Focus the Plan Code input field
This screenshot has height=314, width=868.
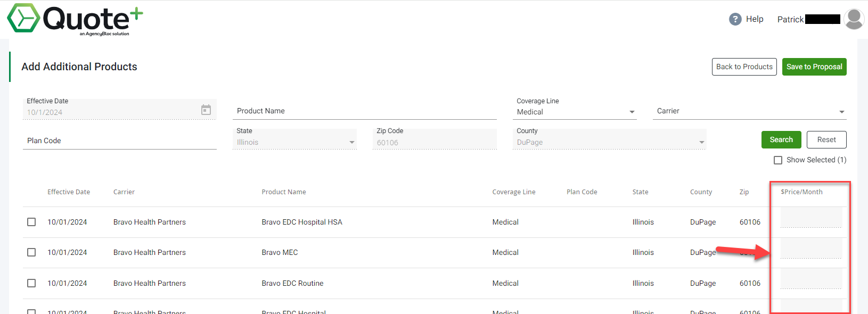[120, 141]
